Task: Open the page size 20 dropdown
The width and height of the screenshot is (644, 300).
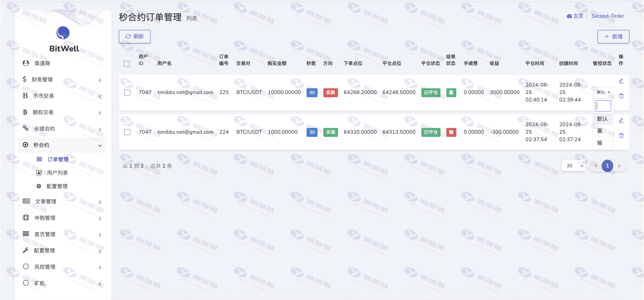Action: 574,166
